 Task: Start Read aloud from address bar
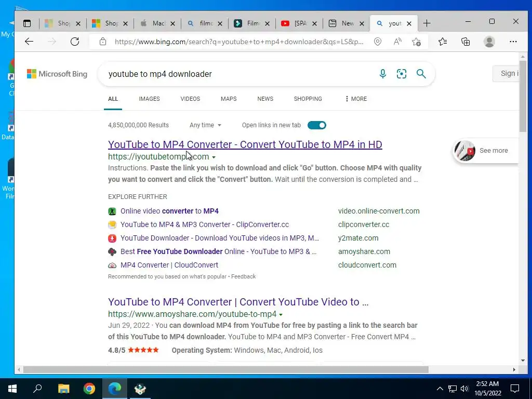click(x=397, y=42)
